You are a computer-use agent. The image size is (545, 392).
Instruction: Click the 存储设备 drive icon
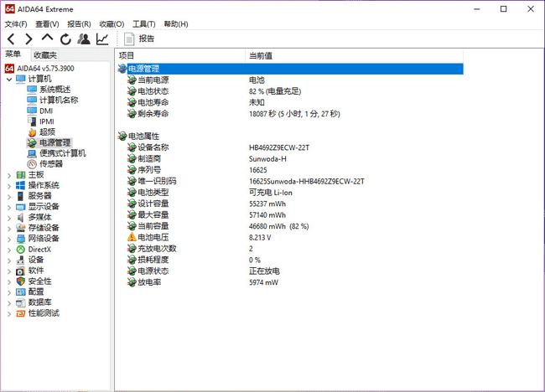pyautogui.click(x=20, y=228)
